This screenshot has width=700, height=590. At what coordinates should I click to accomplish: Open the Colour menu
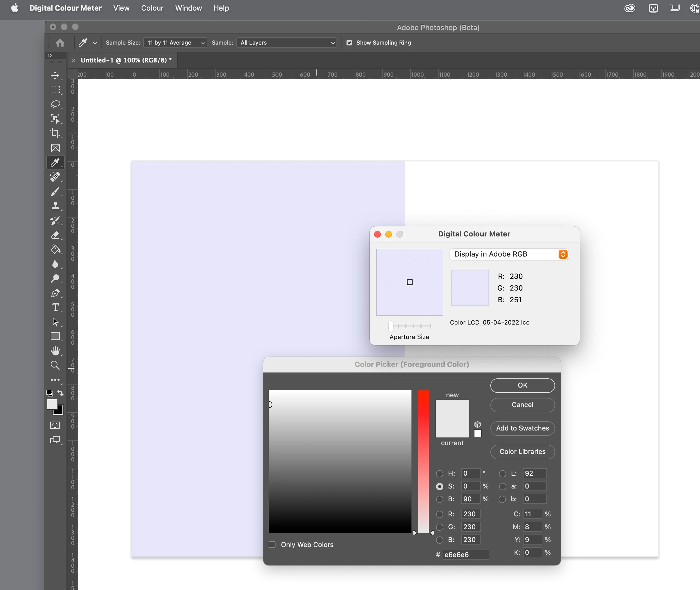[x=152, y=8]
